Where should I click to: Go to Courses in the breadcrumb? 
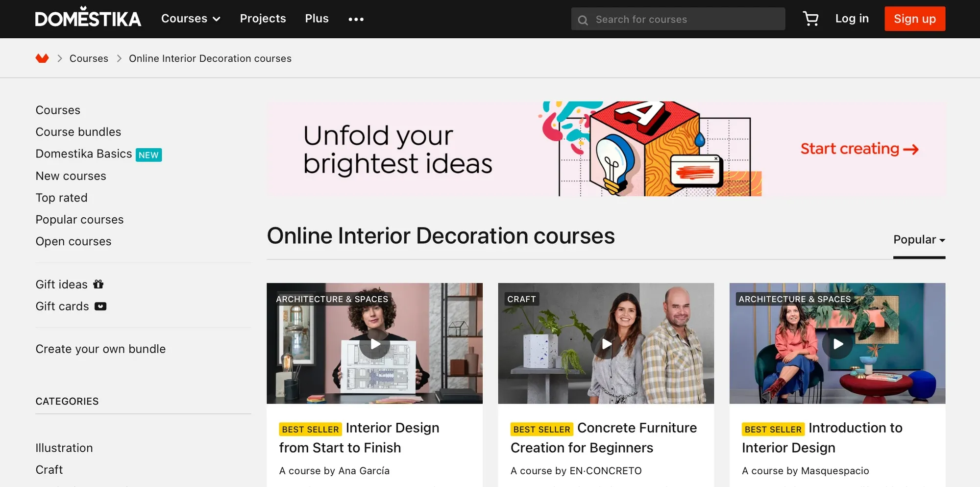click(89, 58)
